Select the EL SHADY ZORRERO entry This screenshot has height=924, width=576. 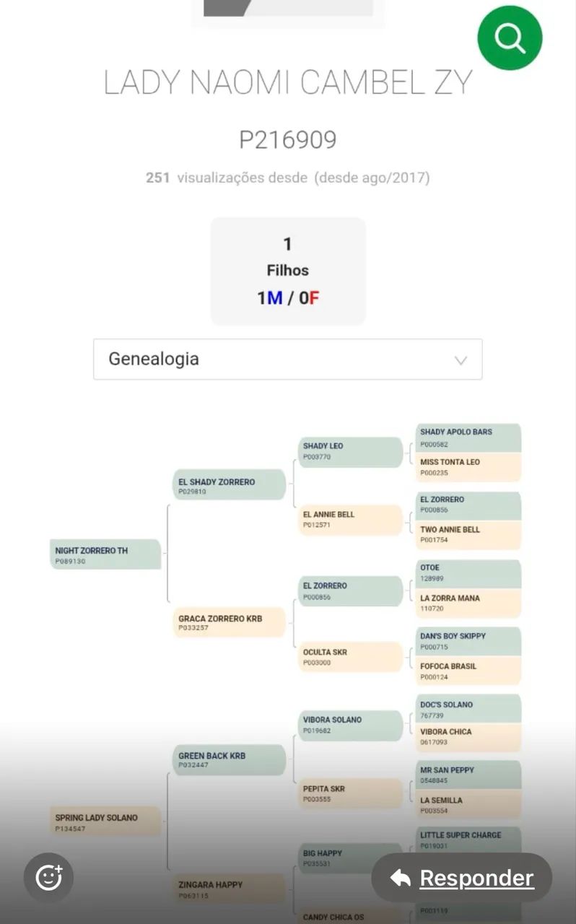[x=229, y=484]
